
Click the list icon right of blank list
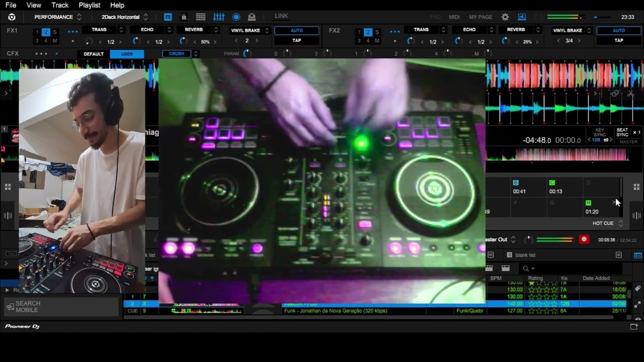(619, 255)
